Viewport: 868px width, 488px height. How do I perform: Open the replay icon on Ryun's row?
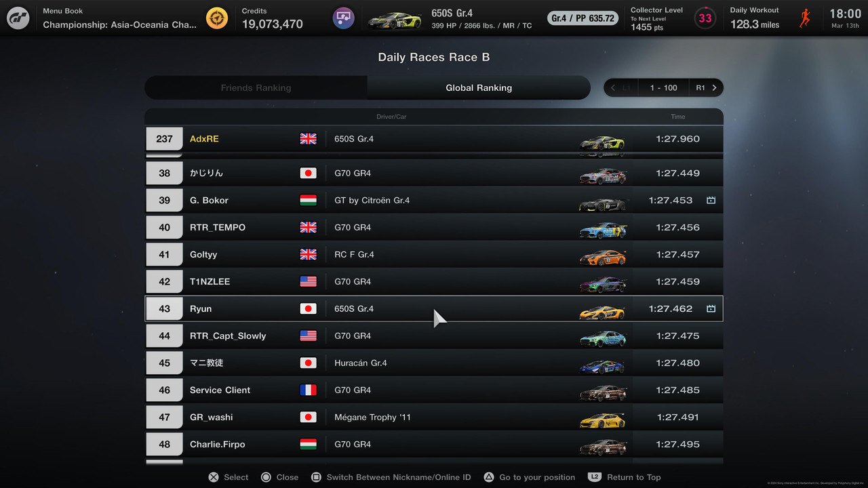tap(711, 309)
